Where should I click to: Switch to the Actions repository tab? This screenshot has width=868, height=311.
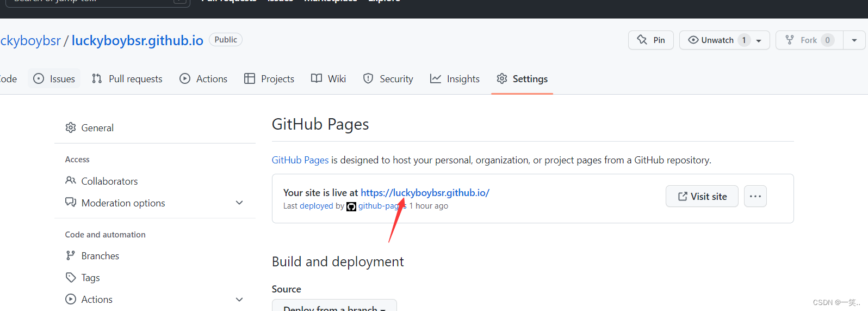click(x=204, y=78)
